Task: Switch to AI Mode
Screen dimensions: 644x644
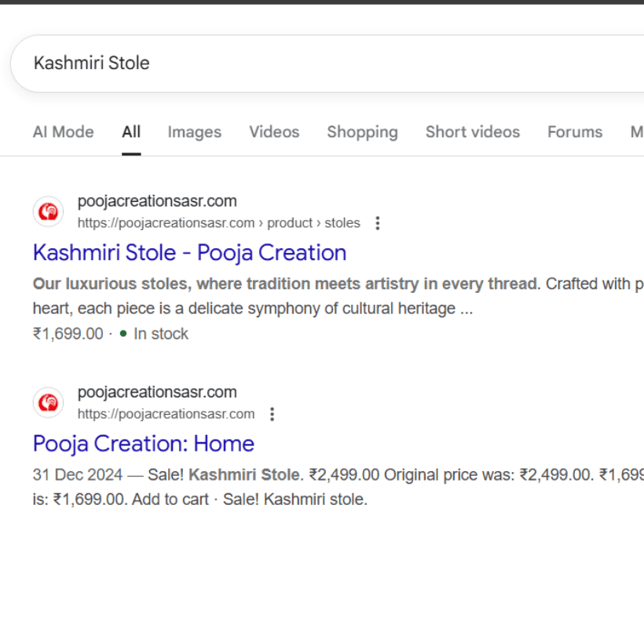Action: [63, 132]
